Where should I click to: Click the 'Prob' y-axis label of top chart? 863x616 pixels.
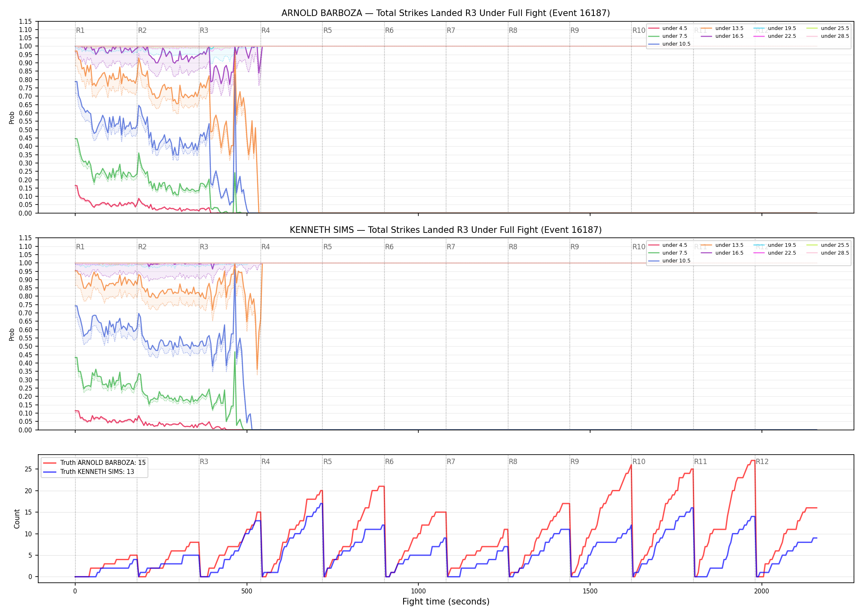pos(12,117)
